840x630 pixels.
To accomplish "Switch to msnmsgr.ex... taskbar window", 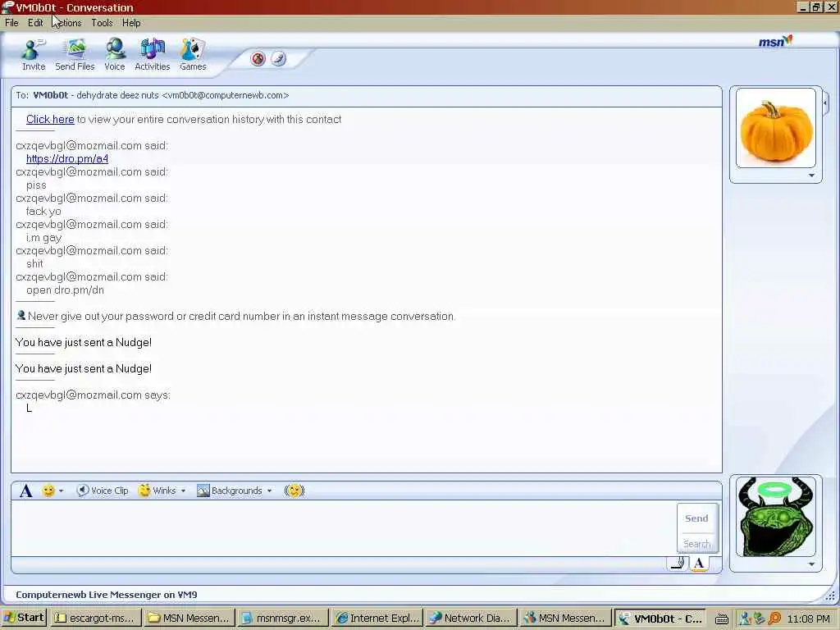I will click(x=282, y=619).
